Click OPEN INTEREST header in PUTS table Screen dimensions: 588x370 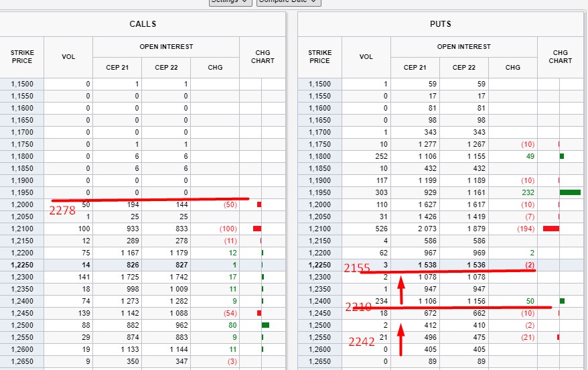click(464, 46)
